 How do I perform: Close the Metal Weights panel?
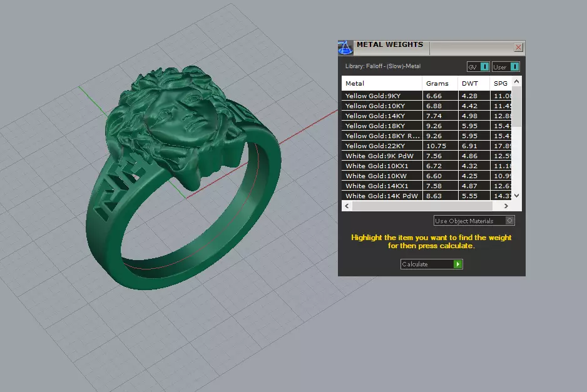pos(518,47)
